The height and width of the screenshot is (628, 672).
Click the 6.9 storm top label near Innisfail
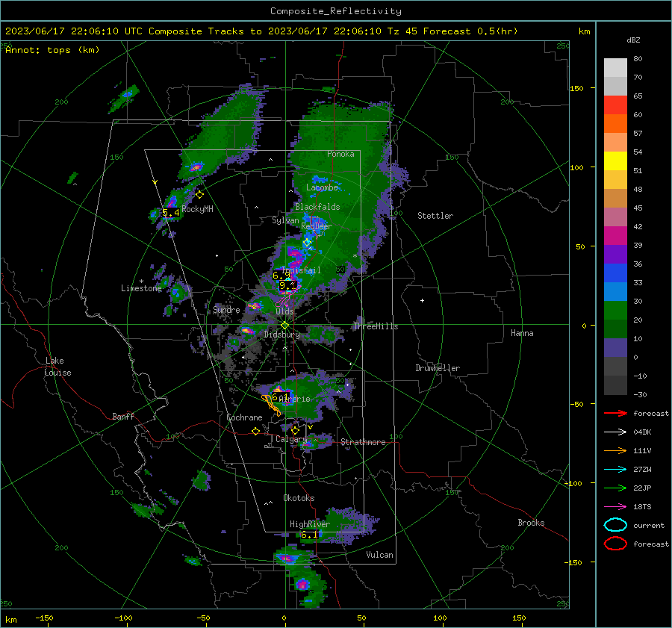click(x=281, y=276)
